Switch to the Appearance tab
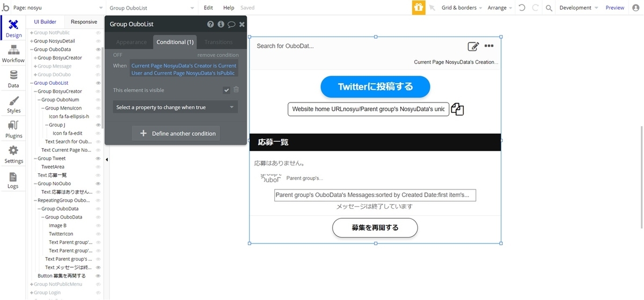The height and width of the screenshot is (300, 644). [131, 42]
